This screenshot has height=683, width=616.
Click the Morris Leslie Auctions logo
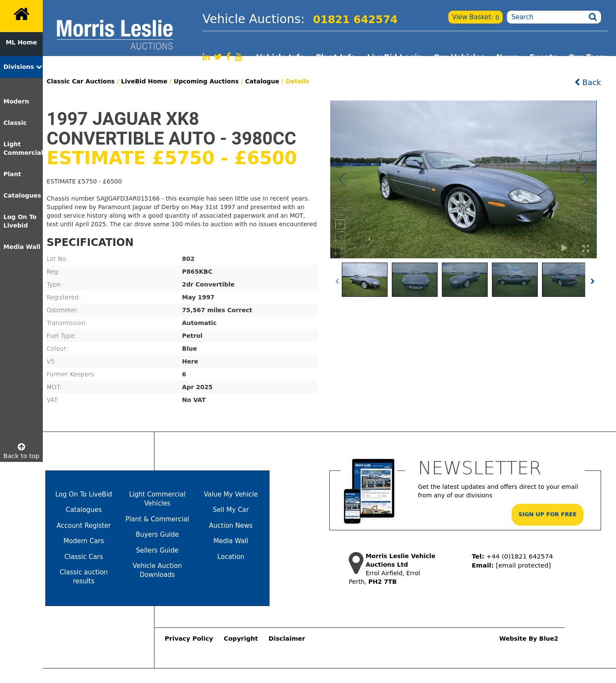click(x=115, y=35)
